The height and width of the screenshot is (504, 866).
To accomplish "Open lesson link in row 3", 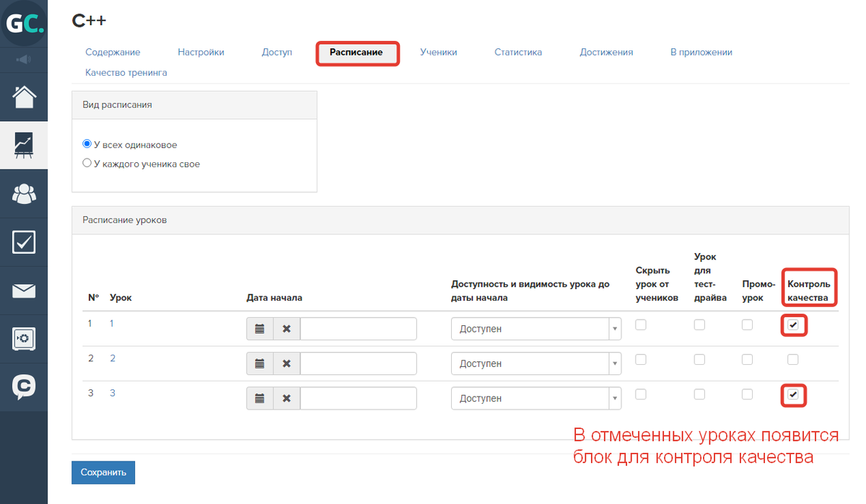I will tap(113, 393).
